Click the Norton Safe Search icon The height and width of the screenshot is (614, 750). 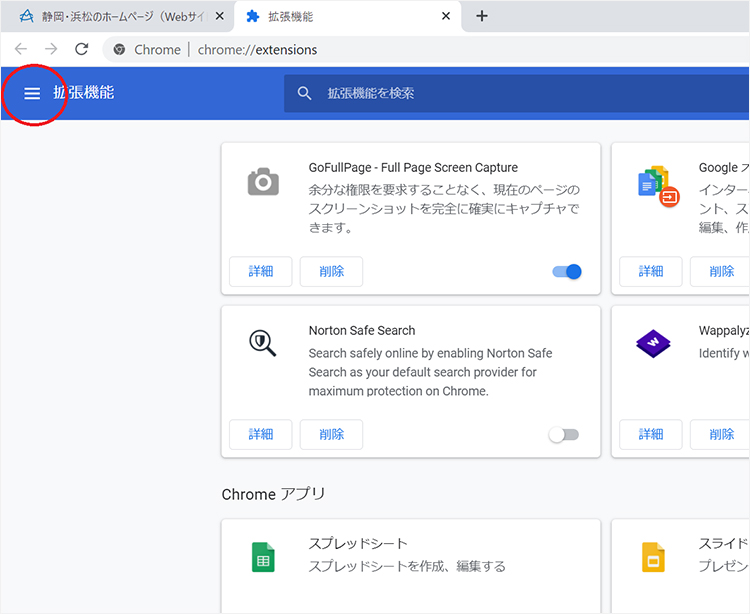263,343
